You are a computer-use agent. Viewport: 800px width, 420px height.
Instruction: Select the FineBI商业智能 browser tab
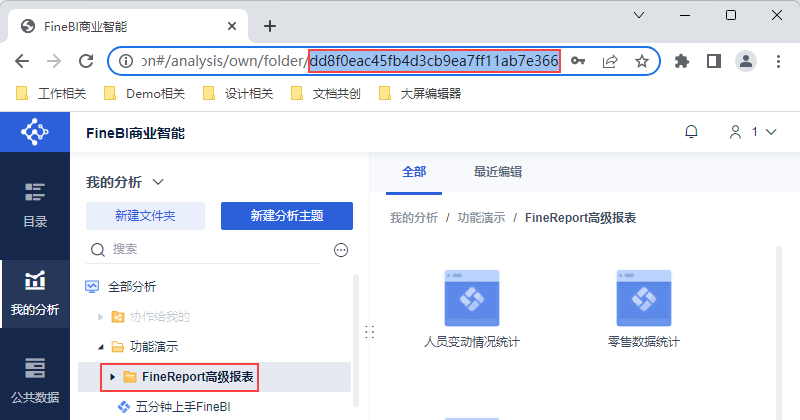tap(128, 27)
